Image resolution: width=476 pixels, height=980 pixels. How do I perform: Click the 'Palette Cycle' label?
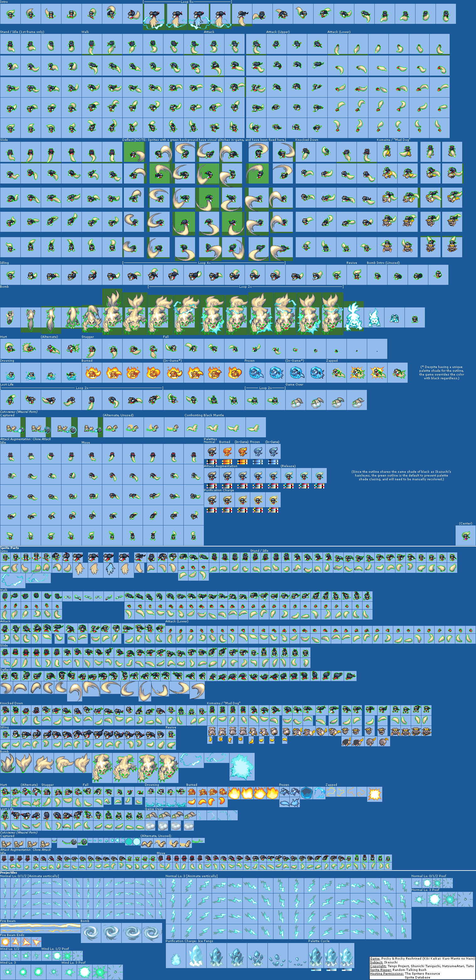click(319, 941)
